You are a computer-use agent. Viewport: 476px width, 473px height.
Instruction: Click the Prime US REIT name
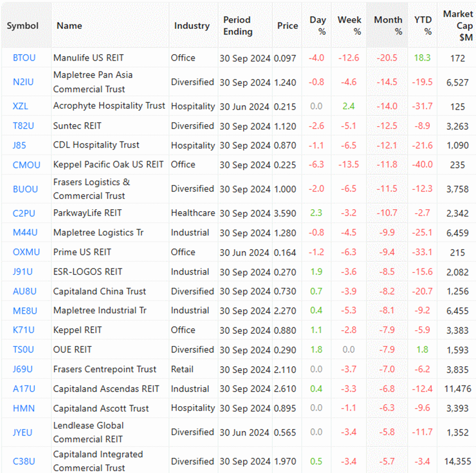tap(82, 252)
